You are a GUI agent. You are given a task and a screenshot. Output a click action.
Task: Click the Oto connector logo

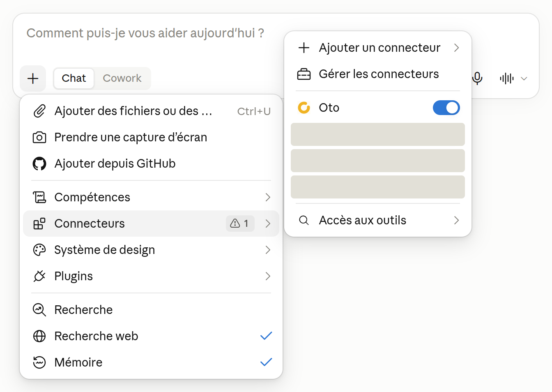click(304, 108)
